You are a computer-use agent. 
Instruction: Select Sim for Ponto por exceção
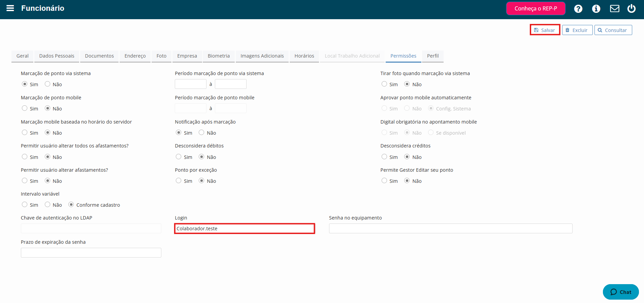coord(179,180)
